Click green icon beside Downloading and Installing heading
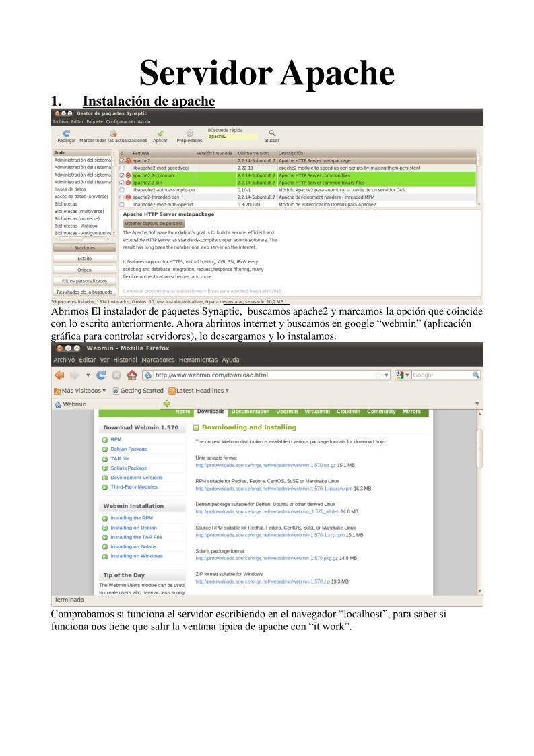 [196, 428]
